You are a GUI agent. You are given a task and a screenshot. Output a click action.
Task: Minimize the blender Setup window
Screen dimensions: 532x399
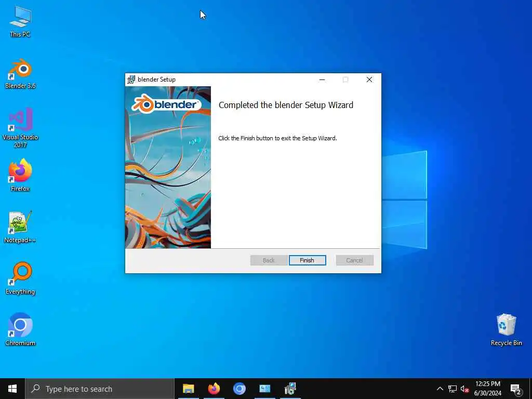(x=322, y=79)
